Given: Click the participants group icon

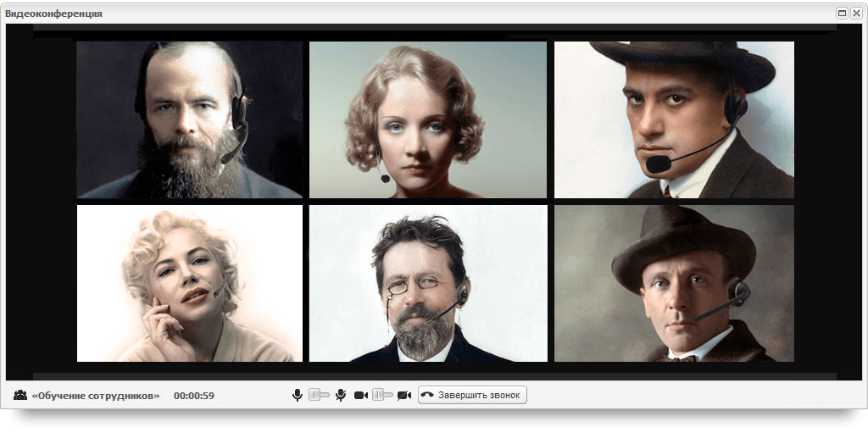Looking at the screenshot, I should coord(20,395).
